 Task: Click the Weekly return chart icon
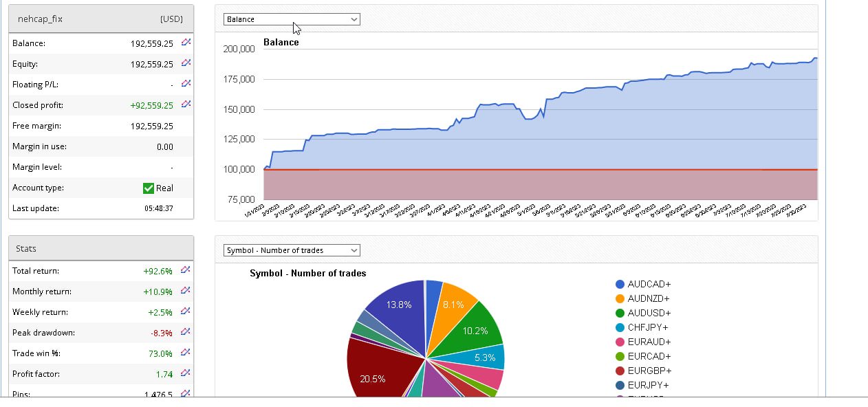[x=185, y=311]
